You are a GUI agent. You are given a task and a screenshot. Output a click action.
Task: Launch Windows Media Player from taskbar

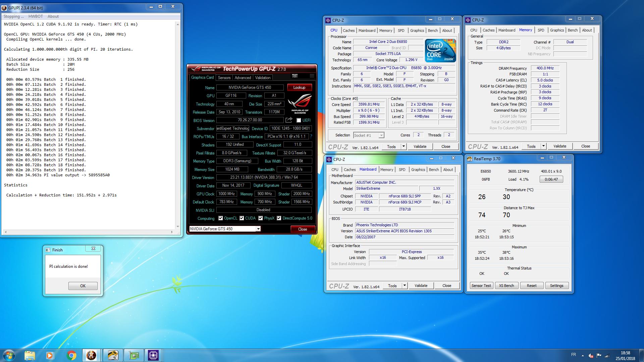(49, 355)
